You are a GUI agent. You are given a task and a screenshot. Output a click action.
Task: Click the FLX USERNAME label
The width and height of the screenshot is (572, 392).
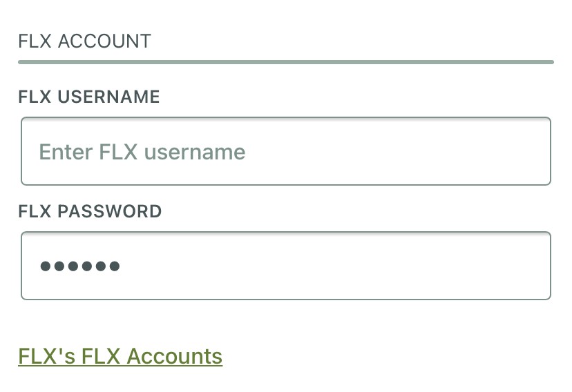point(89,97)
